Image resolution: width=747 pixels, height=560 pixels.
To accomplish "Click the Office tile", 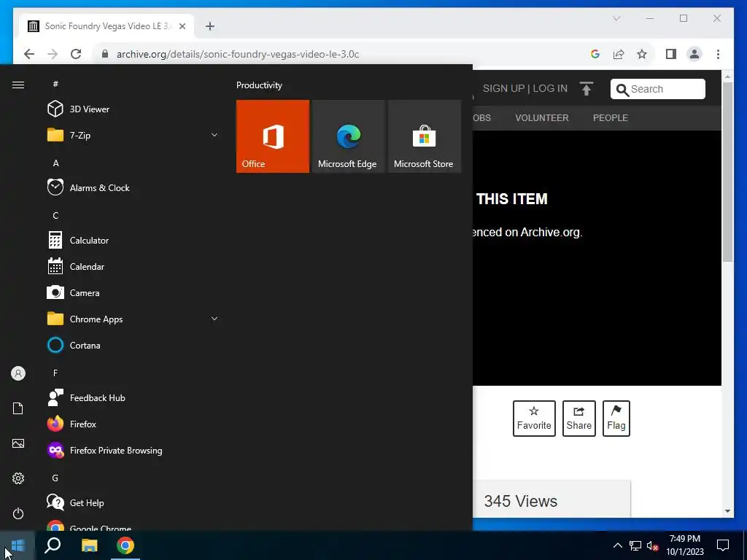I will click(273, 136).
